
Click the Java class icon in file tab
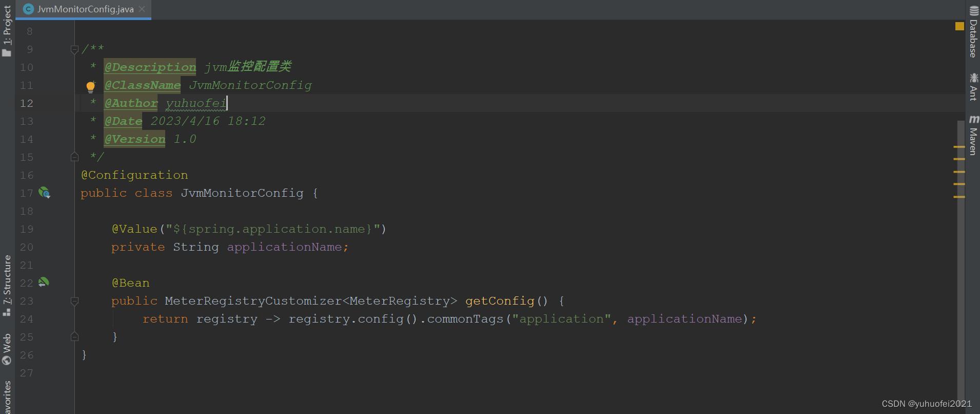pyautogui.click(x=29, y=9)
